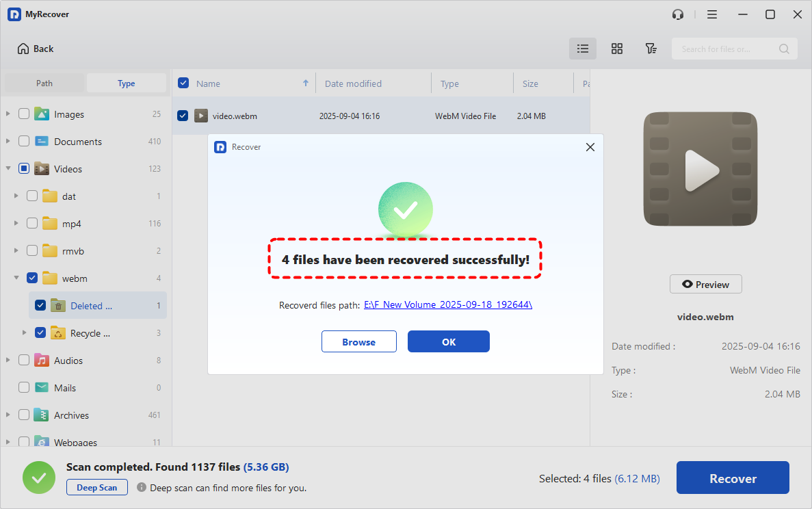Open the hamburger menu in title bar
Screen dimensions: 812x509
712,14
